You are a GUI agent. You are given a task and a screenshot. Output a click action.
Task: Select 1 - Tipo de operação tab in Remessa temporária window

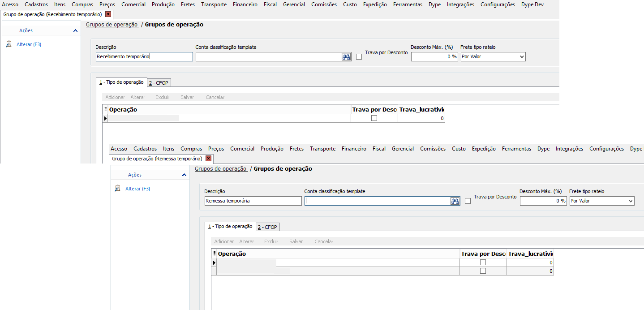click(x=230, y=227)
